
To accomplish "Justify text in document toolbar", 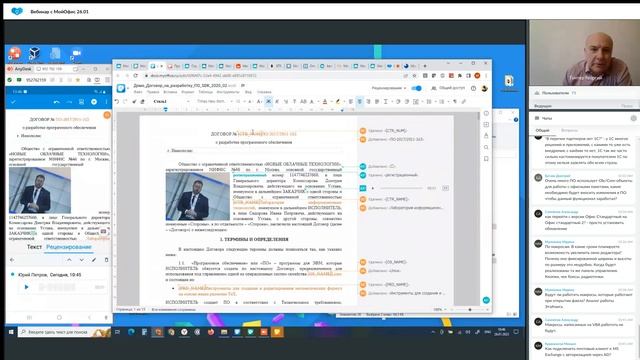I will coord(377,101).
